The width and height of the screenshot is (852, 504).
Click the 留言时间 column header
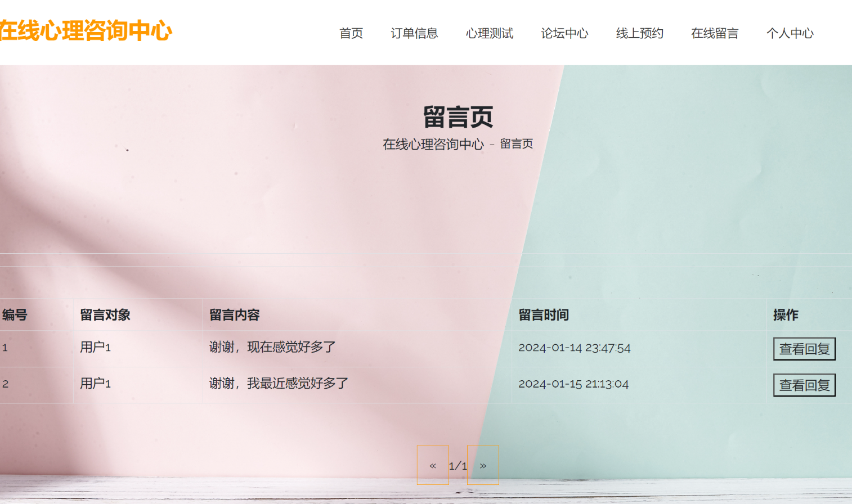[544, 316]
